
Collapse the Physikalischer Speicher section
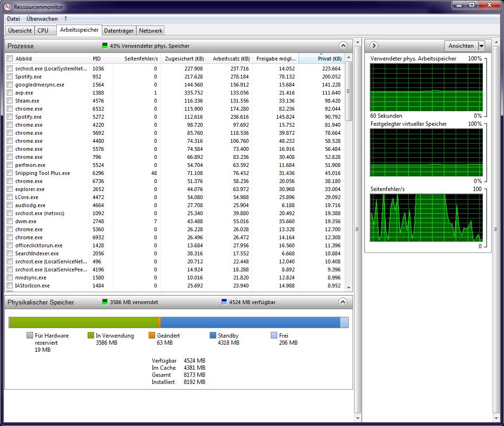(x=343, y=302)
